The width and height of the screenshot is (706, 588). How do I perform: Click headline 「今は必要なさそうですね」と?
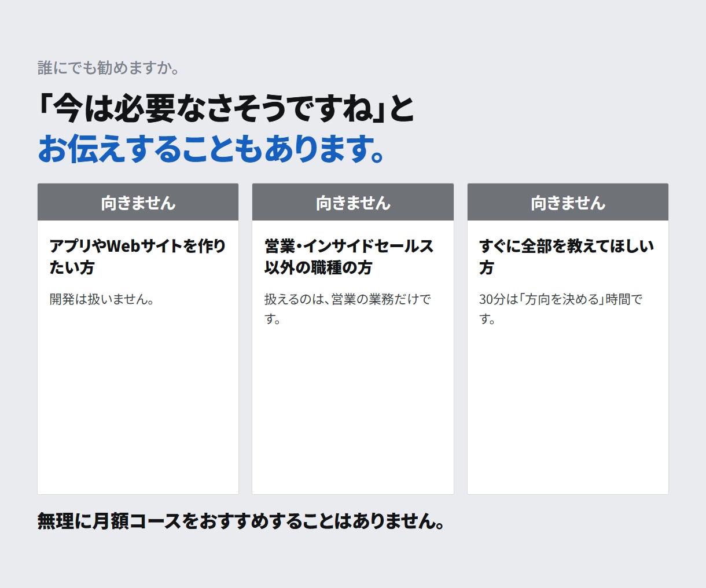point(226,108)
